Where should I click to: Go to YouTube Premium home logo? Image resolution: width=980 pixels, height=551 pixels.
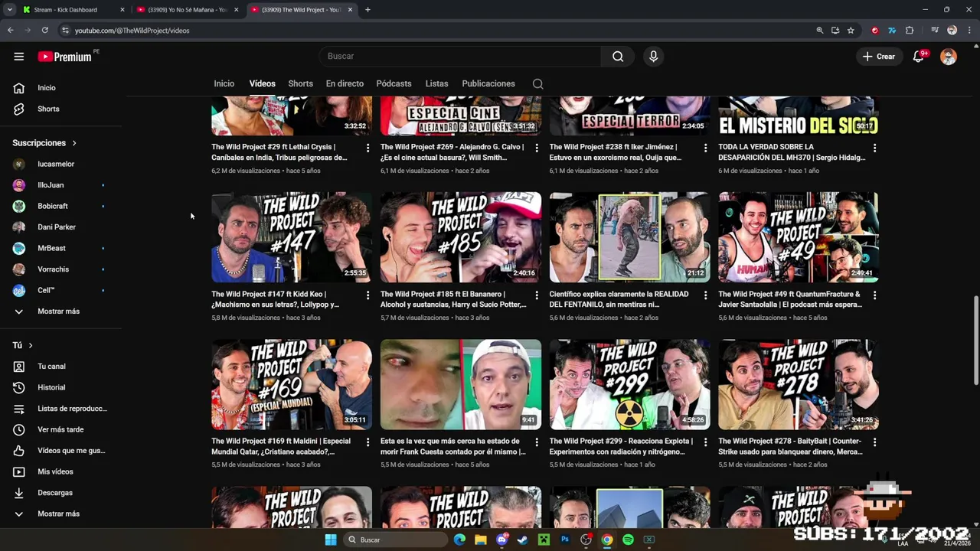(66, 57)
